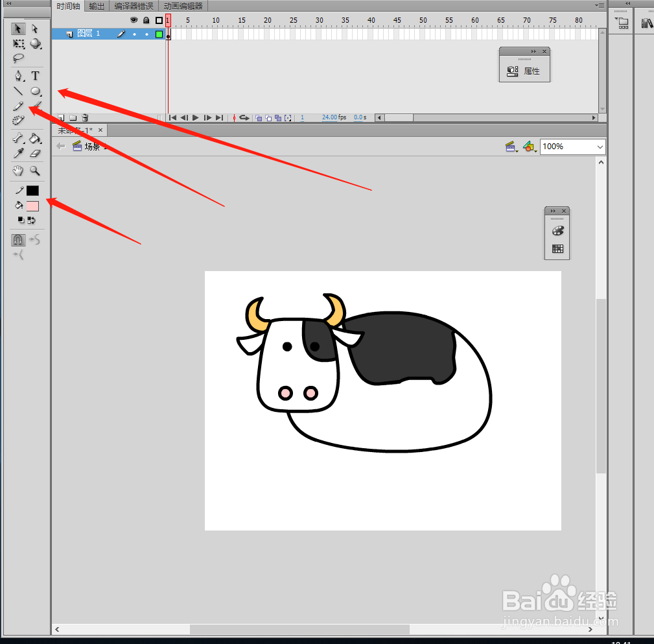Select the Pen tool
This screenshot has width=654, height=644.
(x=18, y=76)
